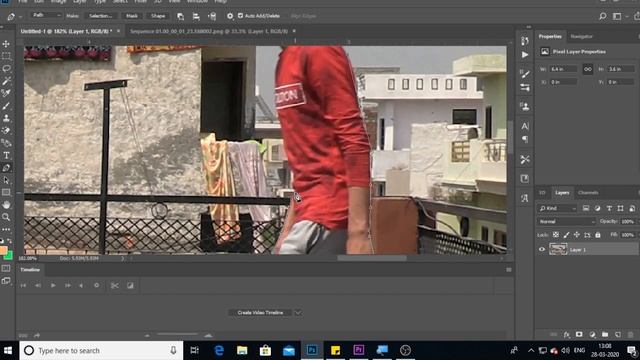The height and width of the screenshot is (360, 640).
Task: Open pen options gear icon
Action: point(230,16)
